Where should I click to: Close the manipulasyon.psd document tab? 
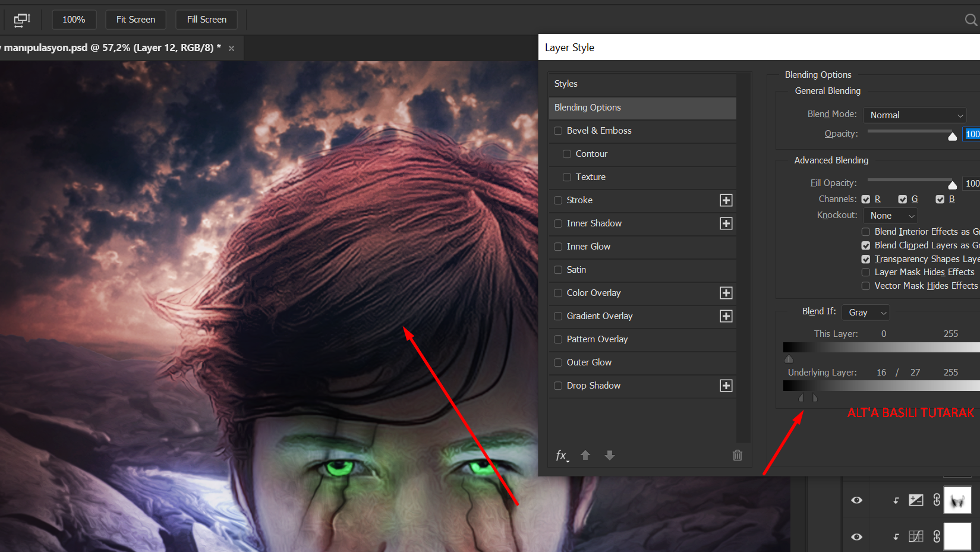(232, 48)
